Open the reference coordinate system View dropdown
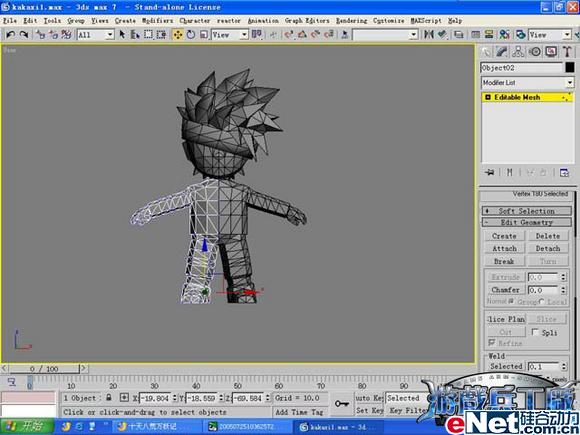The height and width of the screenshot is (435, 580). click(x=244, y=35)
